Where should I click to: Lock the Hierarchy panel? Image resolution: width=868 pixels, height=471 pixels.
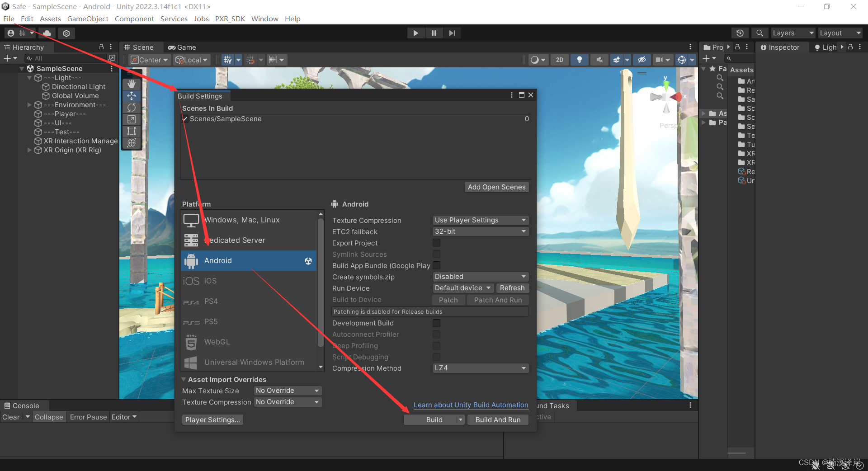[x=101, y=47]
